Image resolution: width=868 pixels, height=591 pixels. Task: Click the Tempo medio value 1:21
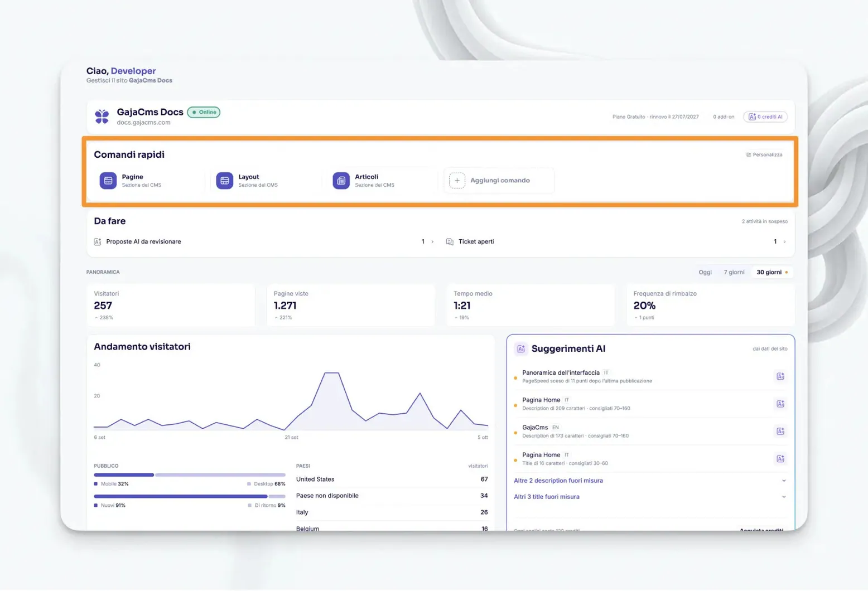pos(462,306)
